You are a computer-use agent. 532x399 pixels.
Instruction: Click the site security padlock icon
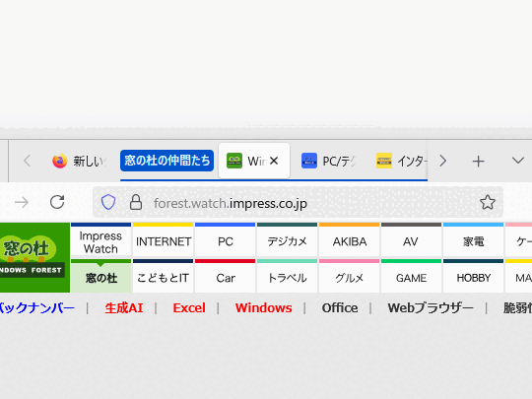coord(136,202)
